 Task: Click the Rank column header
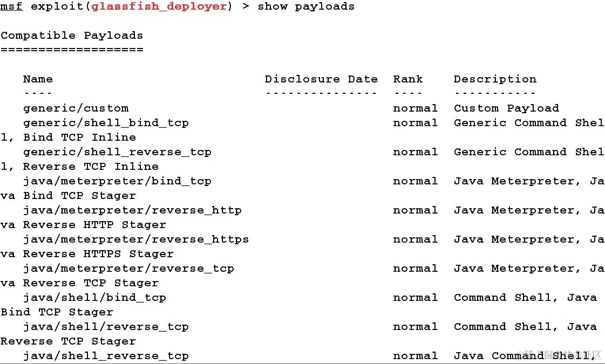[408, 79]
